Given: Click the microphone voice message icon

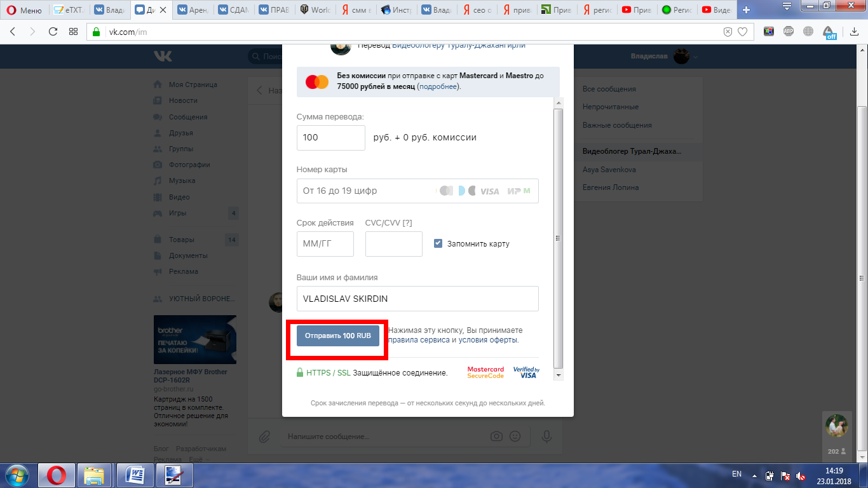Looking at the screenshot, I should (546, 437).
